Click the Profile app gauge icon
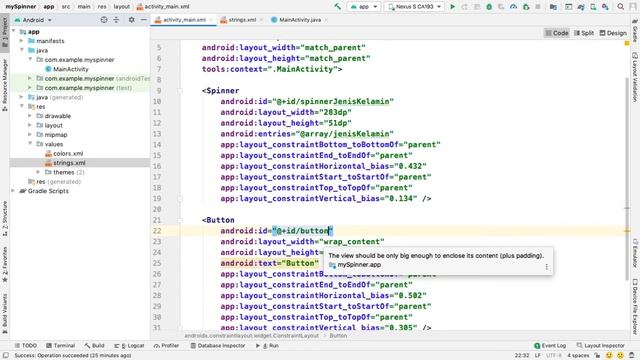Image resolution: width=640 pixels, height=360 pixels. [x=513, y=7]
